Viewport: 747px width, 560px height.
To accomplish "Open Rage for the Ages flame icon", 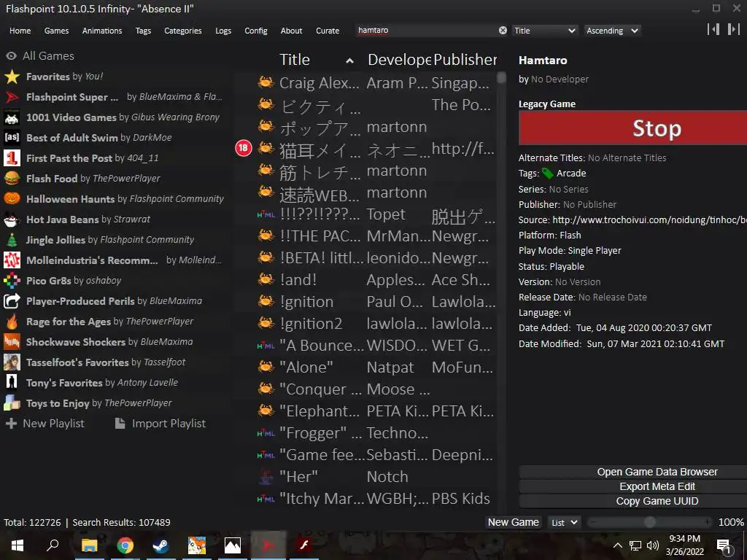I will (x=12, y=322).
